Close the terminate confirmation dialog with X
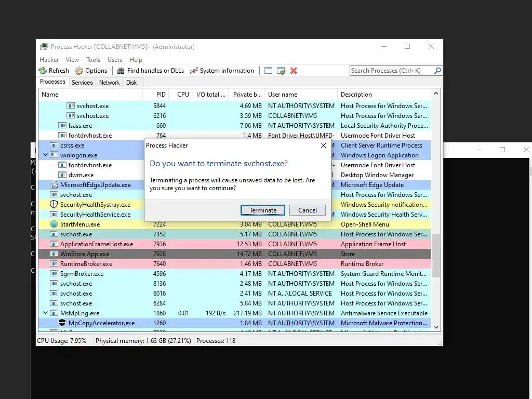This screenshot has width=532, height=399. [324, 145]
